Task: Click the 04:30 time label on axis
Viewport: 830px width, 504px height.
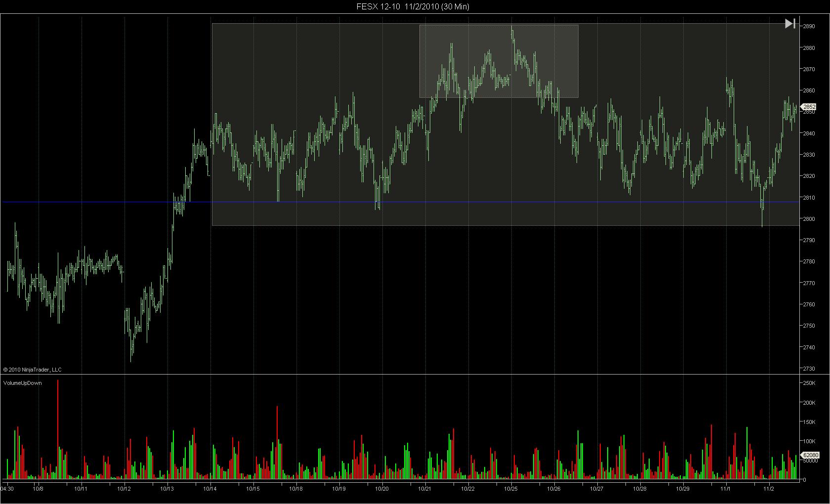Action: click(x=7, y=489)
